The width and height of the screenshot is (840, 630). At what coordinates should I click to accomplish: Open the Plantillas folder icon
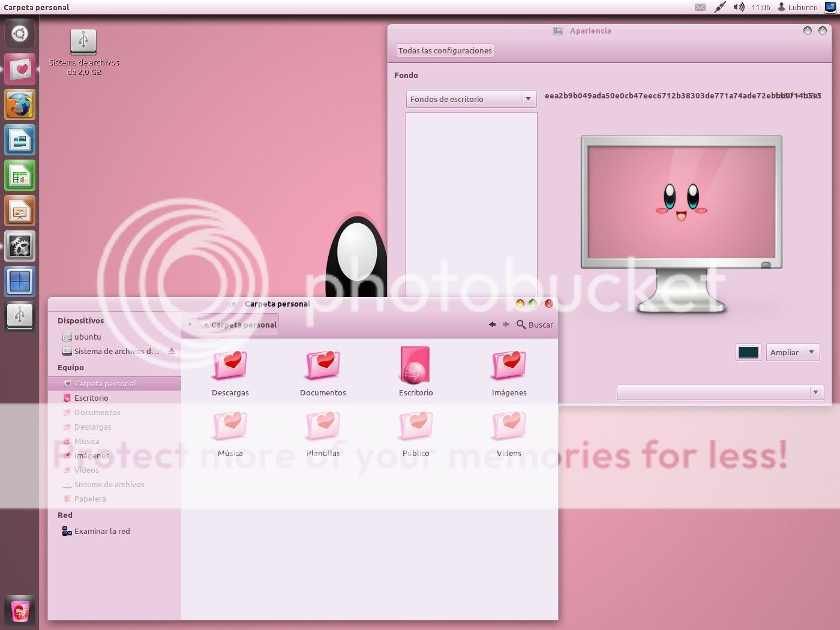click(323, 425)
